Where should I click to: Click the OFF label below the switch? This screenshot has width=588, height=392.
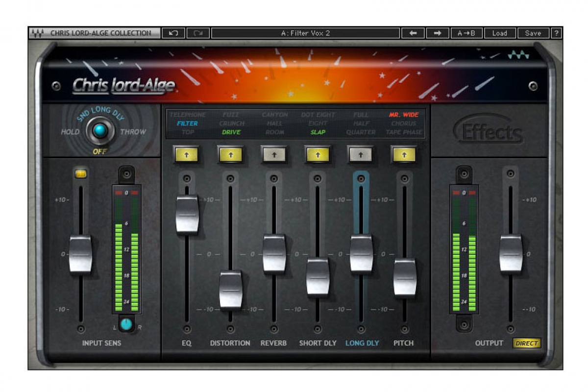pyautogui.click(x=100, y=152)
